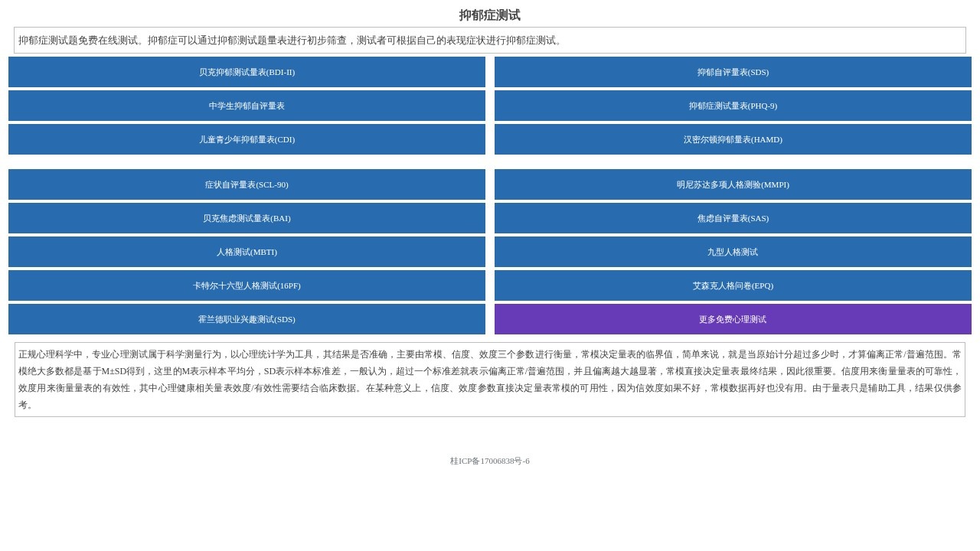Open the 汉密尔顿抑郁量表(HAMD) test
The width and height of the screenshot is (980, 551).
tap(732, 139)
